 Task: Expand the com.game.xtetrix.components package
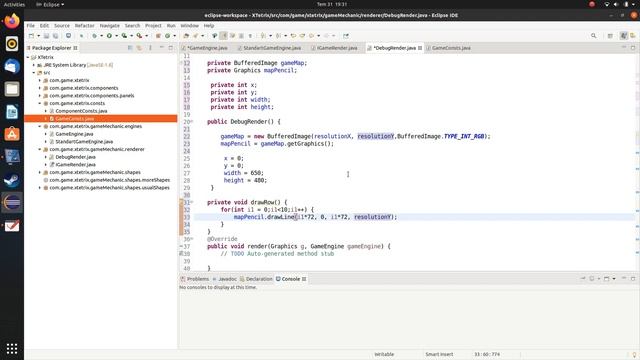pos(40,88)
